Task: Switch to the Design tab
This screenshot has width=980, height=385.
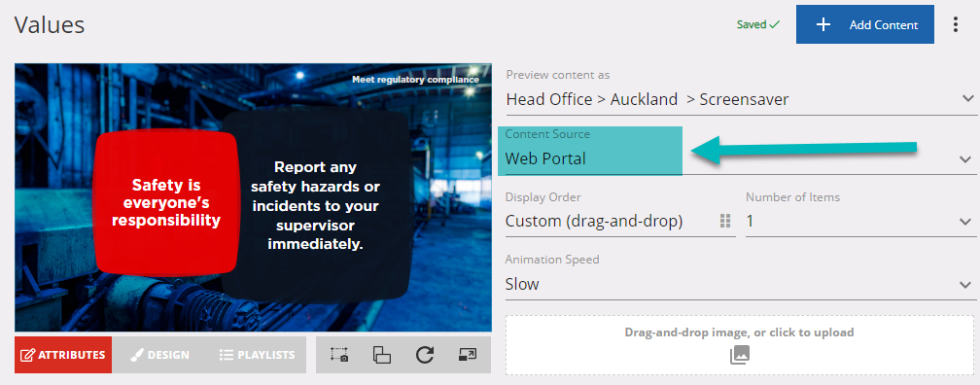Action: click(x=160, y=354)
